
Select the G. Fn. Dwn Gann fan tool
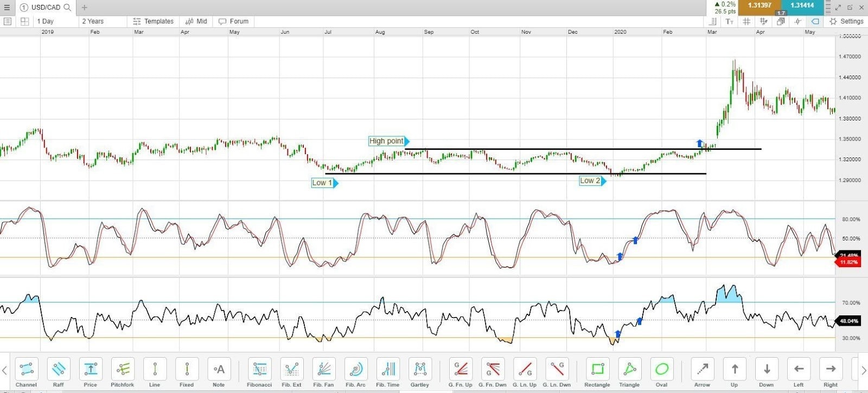coord(493,372)
